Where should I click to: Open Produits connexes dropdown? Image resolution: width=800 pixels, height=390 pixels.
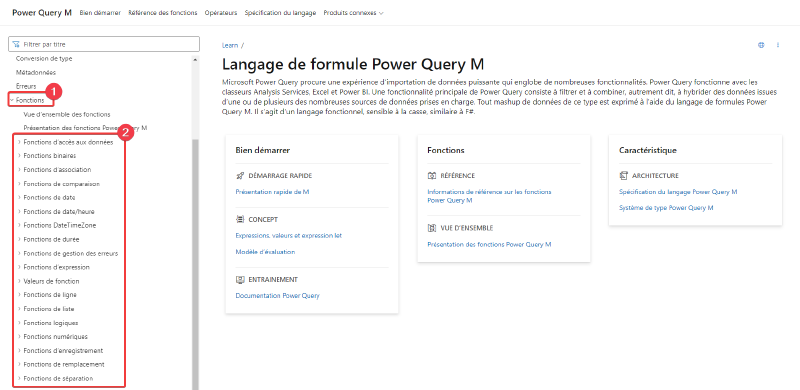[x=354, y=13]
